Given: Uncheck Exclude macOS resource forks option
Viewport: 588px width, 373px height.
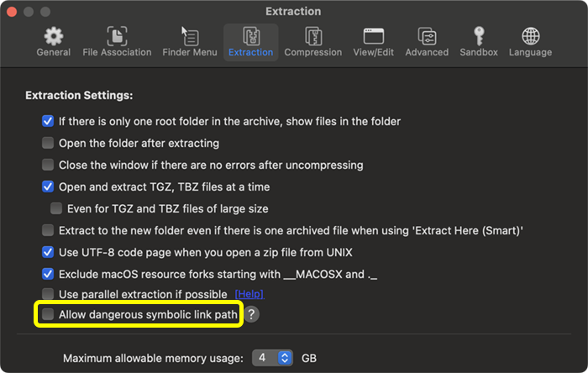Looking at the screenshot, I should coord(49,273).
